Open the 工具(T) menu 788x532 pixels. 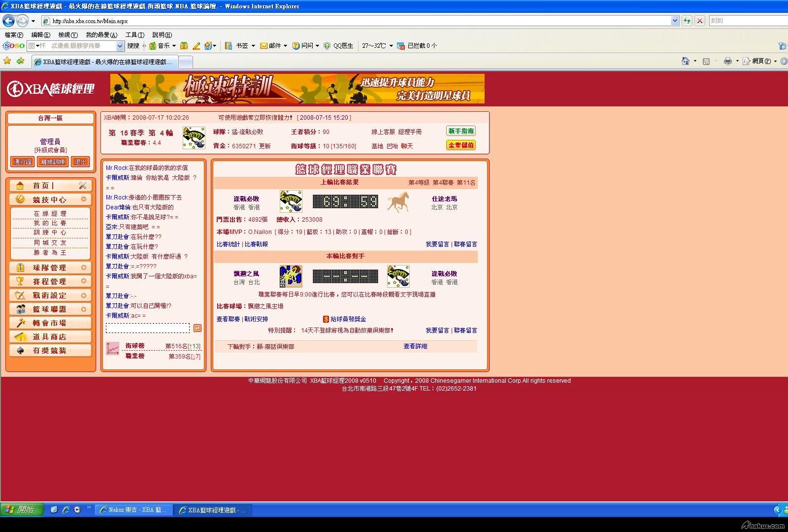pos(134,35)
